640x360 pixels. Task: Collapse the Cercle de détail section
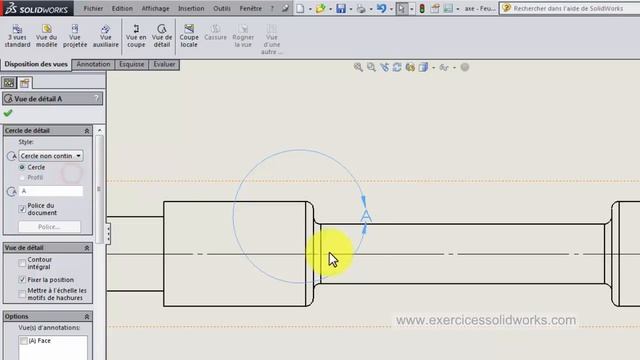click(87, 131)
